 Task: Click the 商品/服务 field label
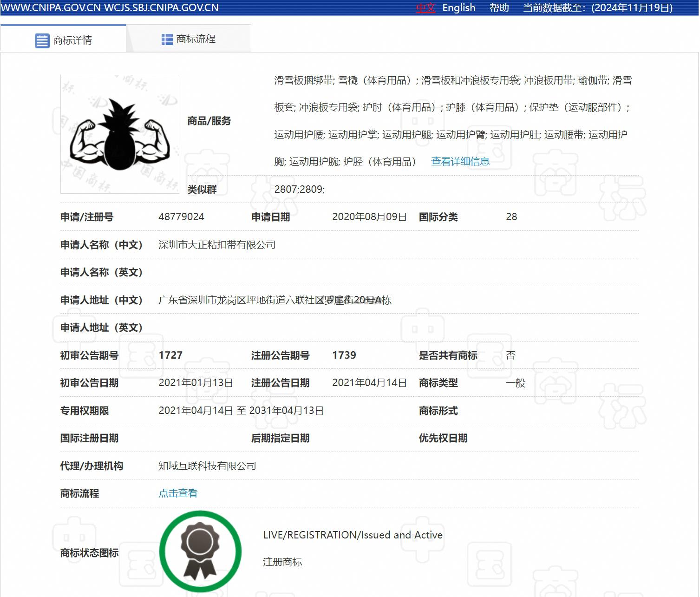[x=209, y=121]
